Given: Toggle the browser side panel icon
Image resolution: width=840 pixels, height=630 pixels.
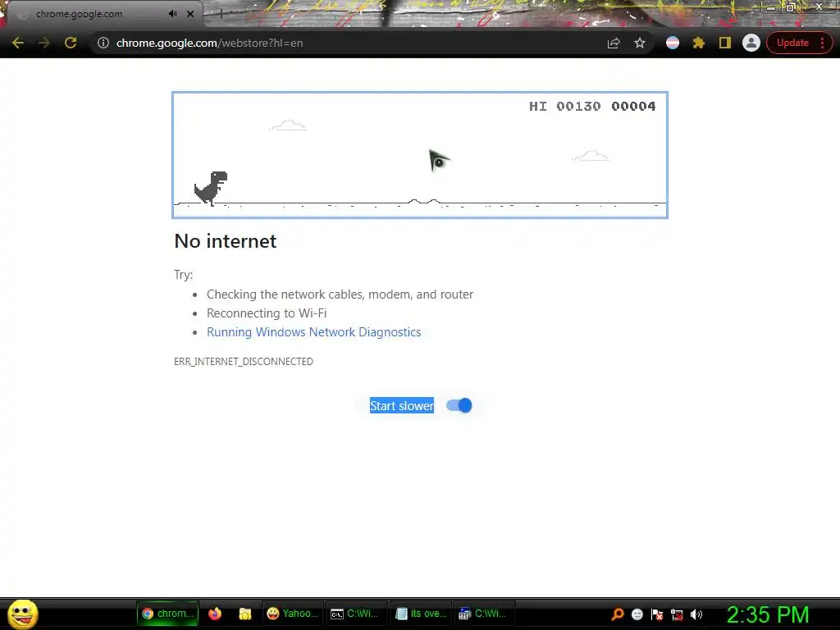Looking at the screenshot, I should [x=725, y=43].
